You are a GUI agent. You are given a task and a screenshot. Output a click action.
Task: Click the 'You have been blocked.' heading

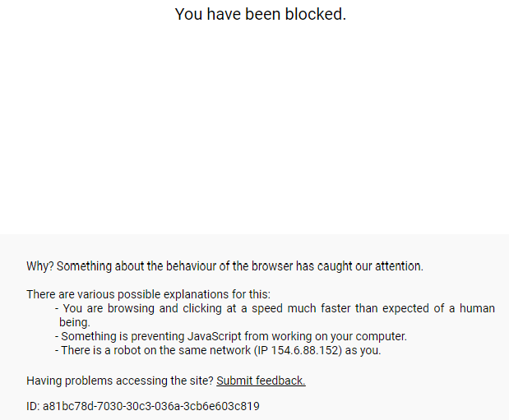pyautogui.click(x=260, y=15)
